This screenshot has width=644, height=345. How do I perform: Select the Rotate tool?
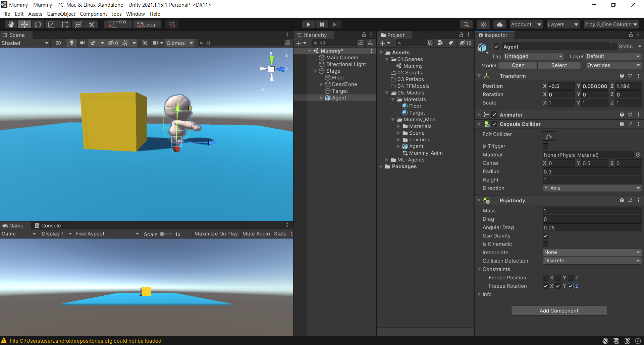click(x=38, y=24)
